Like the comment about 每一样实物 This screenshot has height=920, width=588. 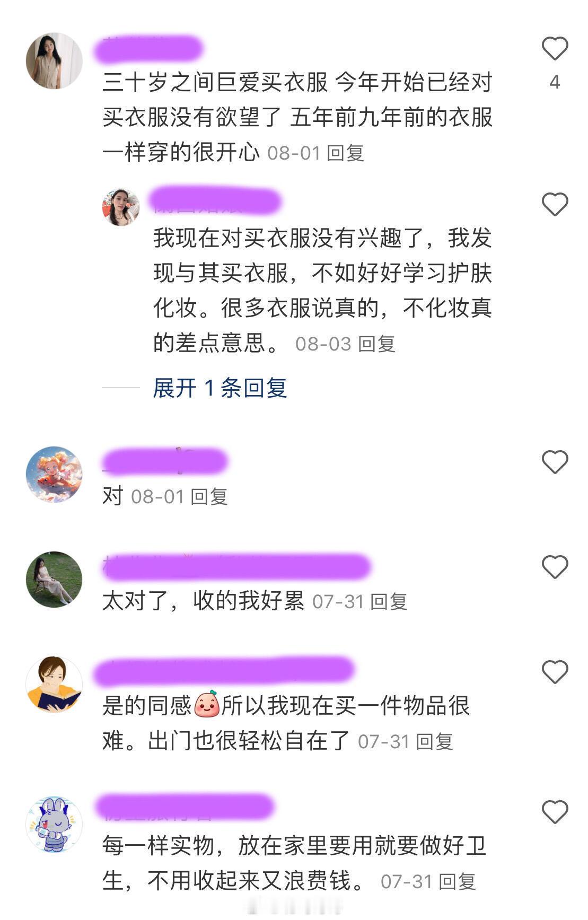pyautogui.click(x=555, y=812)
